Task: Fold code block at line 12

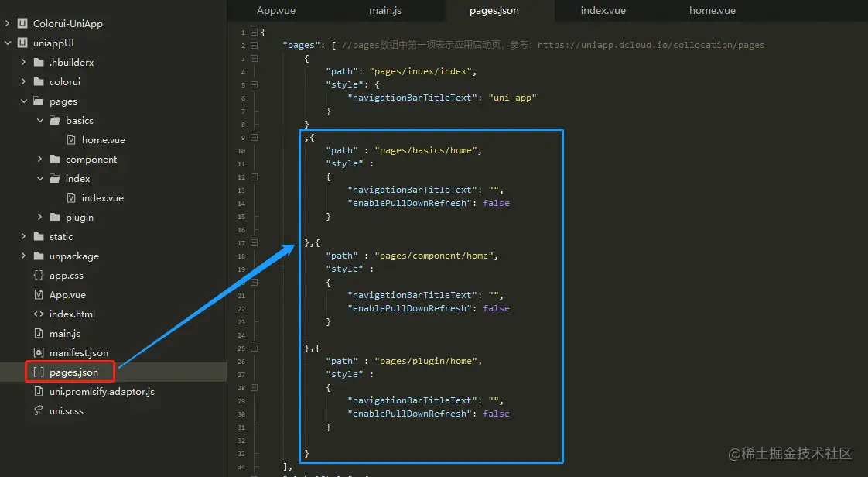Action: (x=254, y=177)
